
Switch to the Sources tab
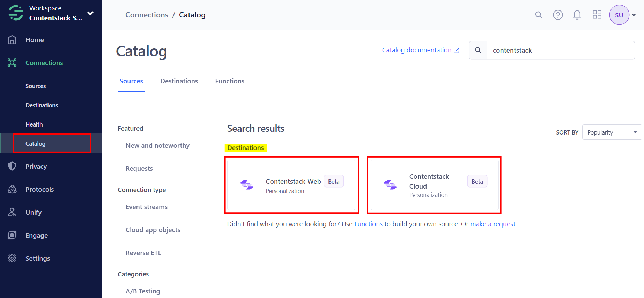(131, 81)
